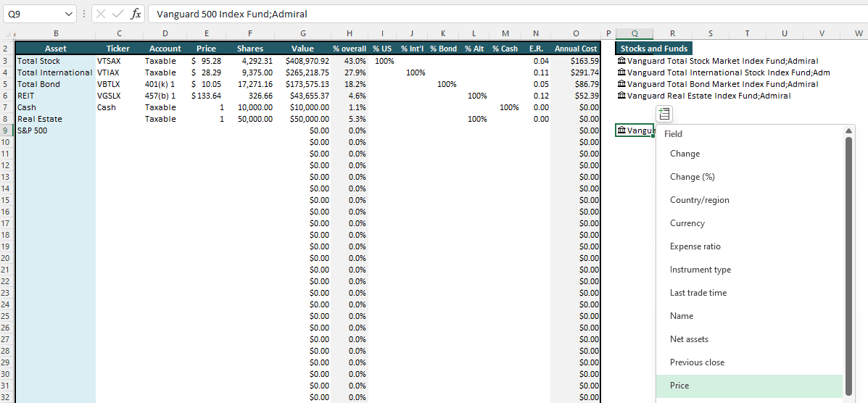Open the Name Box dropdown arrow
Image resolution: width=868 pixels, height=403 pixels.
(x=69, y=14)
